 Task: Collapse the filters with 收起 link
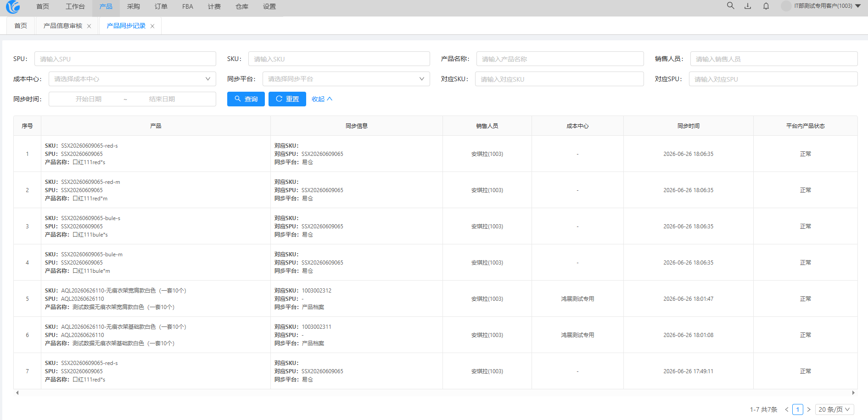(x=322, y=99)
